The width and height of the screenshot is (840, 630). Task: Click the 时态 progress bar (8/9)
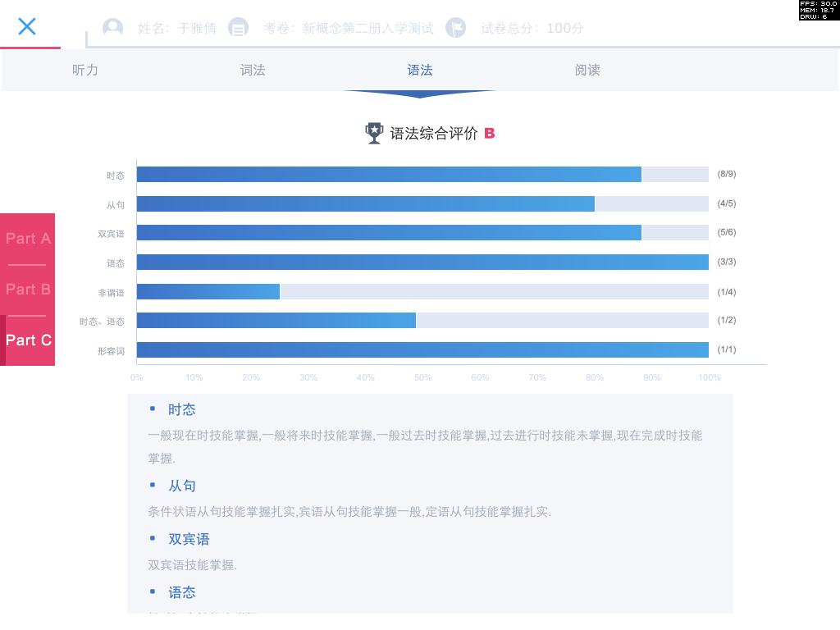386,174
